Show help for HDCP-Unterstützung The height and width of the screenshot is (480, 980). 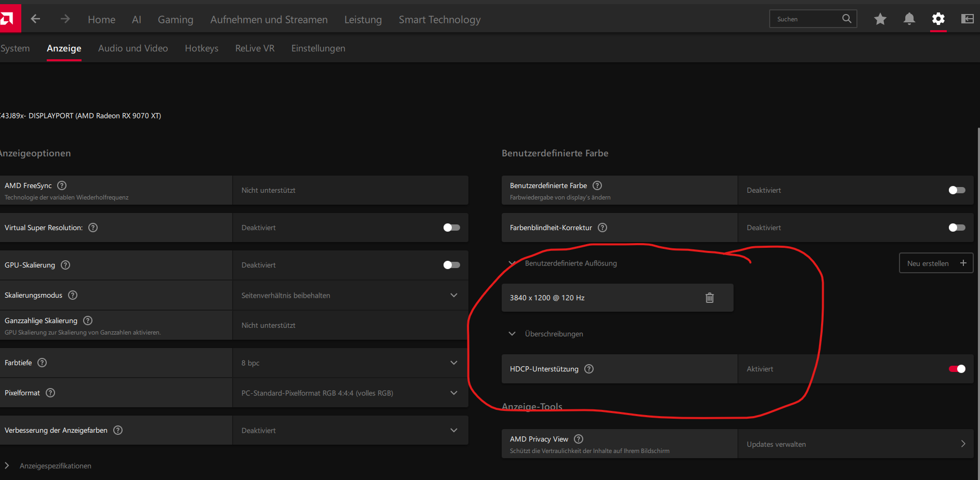589,369
